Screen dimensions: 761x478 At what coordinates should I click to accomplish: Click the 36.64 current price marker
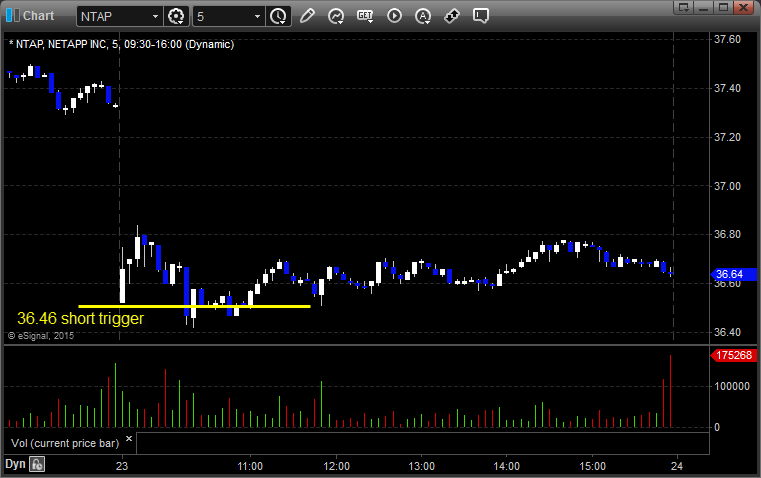point(733,274)
